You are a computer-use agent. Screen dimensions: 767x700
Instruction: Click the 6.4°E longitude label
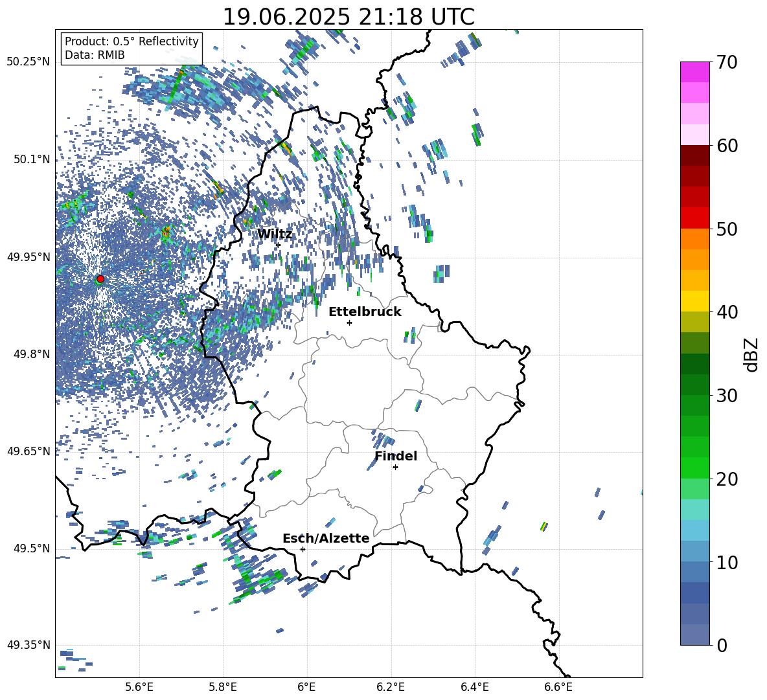coord(475,687)
